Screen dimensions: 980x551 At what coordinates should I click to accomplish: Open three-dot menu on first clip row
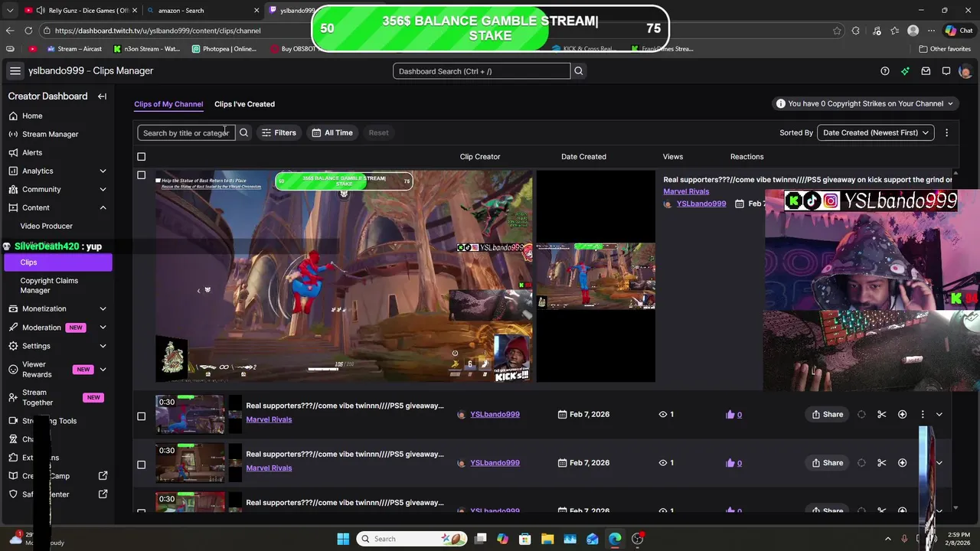pos(923,414)
